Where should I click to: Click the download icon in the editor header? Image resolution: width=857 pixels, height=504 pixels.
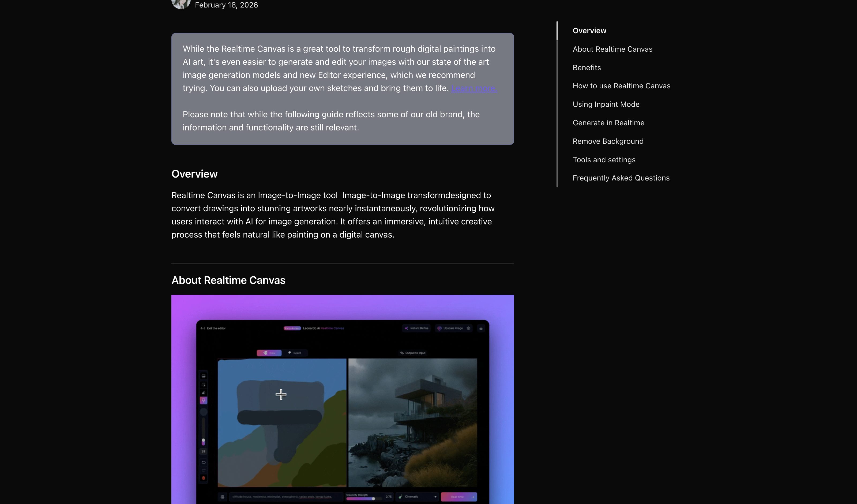(481, 328)
